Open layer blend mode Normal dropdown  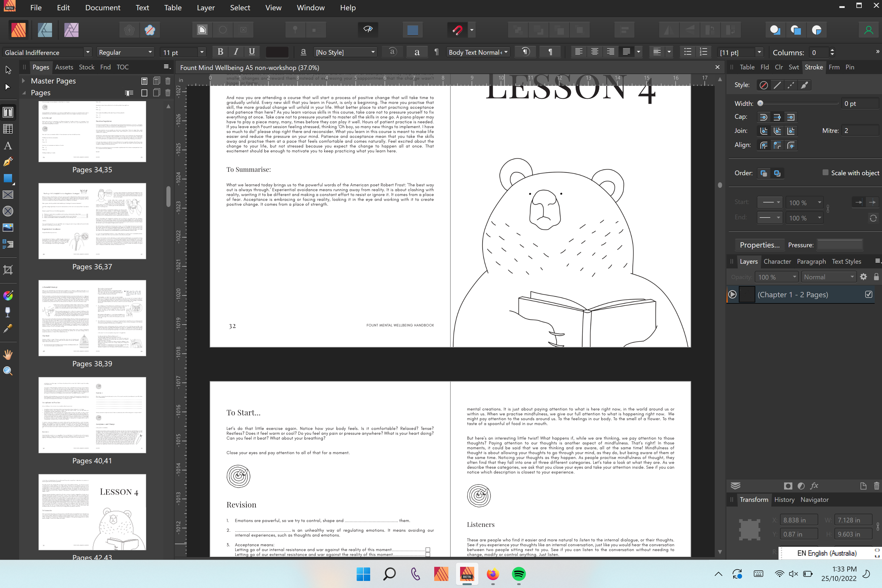(x=828, y=277)
